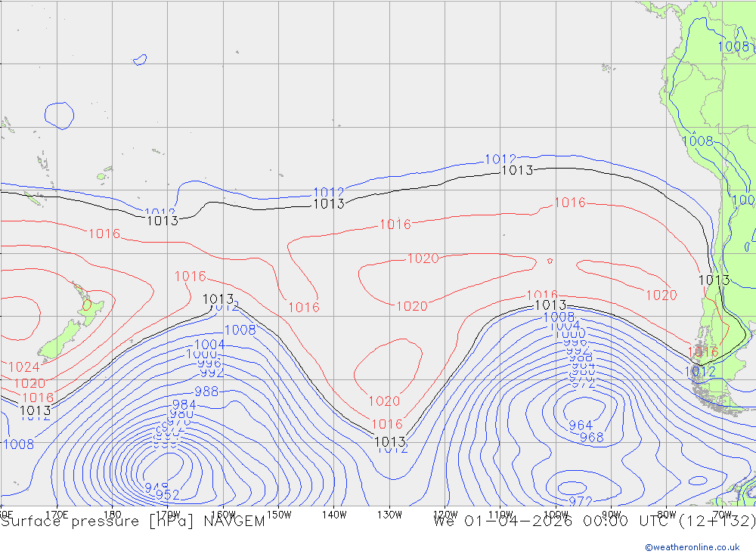Click the 964 low-pressure centre label
This screenshot has width=756, height=554.
pyautogui.click(x=580, y=426)
